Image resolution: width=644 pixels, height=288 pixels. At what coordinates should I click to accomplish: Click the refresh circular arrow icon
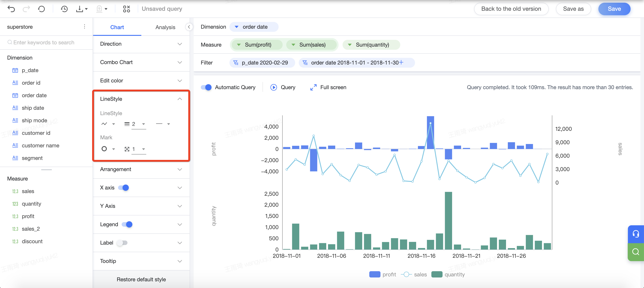coord(42,9)
